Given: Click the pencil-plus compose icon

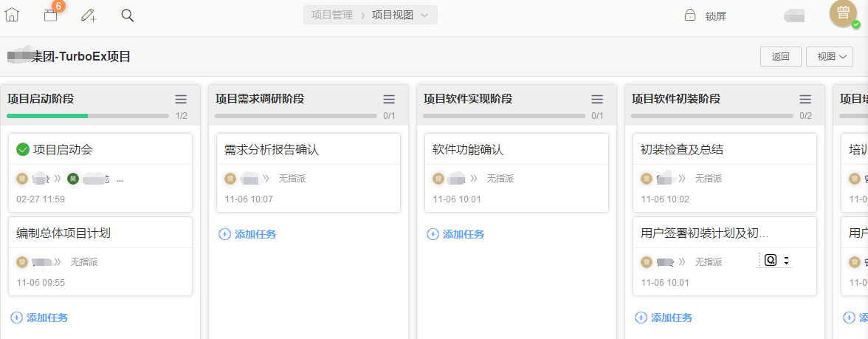Looking at the screenshot, I should (89, 15).
